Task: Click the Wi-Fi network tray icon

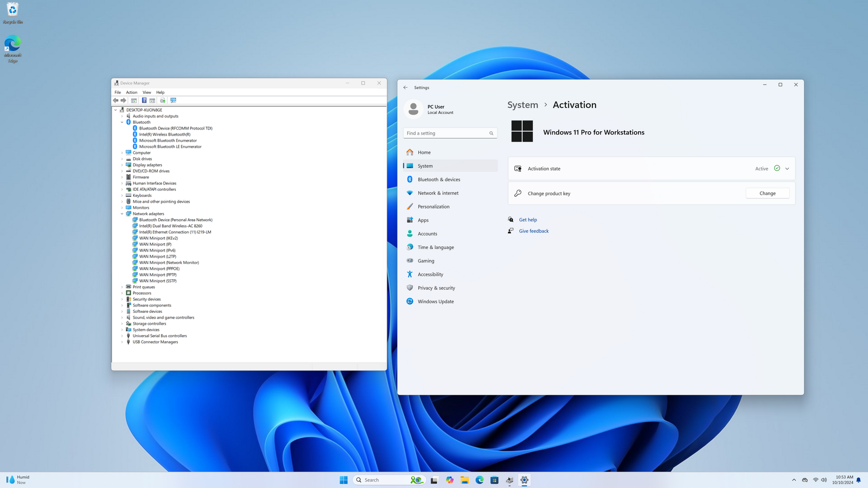Action: pyautogui.click(x=815, y=480)
